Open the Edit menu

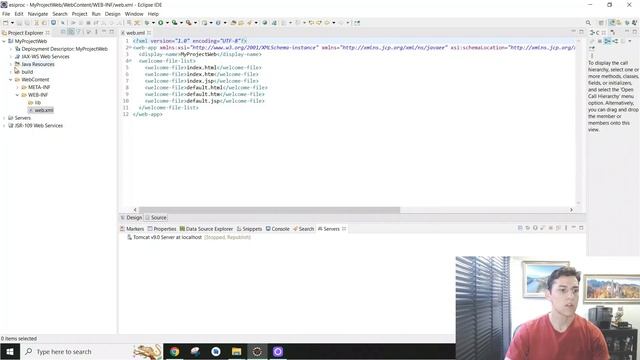pos(19,14)
